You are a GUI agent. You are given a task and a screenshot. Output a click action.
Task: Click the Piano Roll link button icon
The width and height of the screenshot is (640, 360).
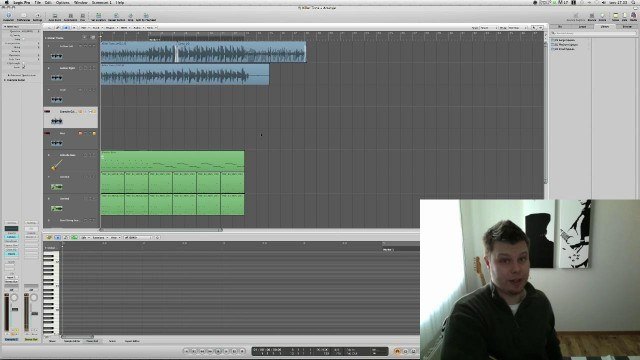pos(49,237)
